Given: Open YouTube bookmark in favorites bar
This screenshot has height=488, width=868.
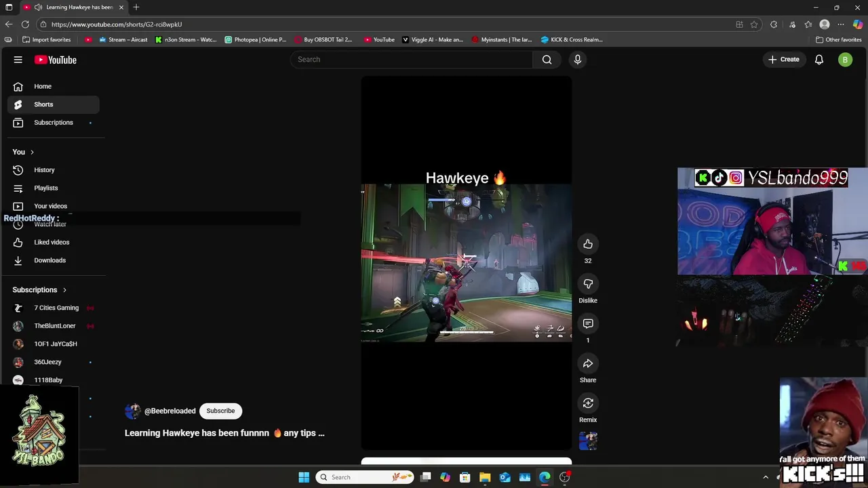Looking at the screenshot, I should pyautogui.click(x=379, y=40).
